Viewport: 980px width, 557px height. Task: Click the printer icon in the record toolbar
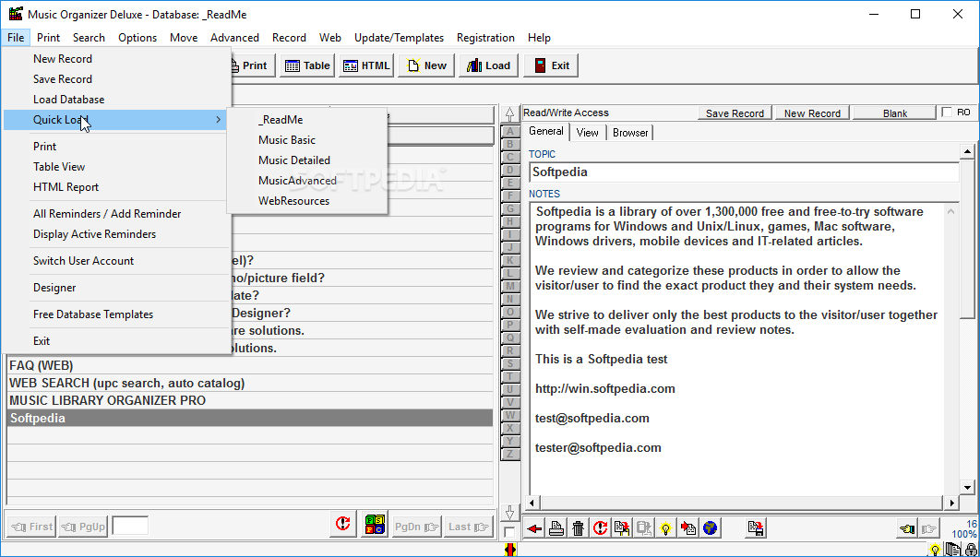(556, 529)
